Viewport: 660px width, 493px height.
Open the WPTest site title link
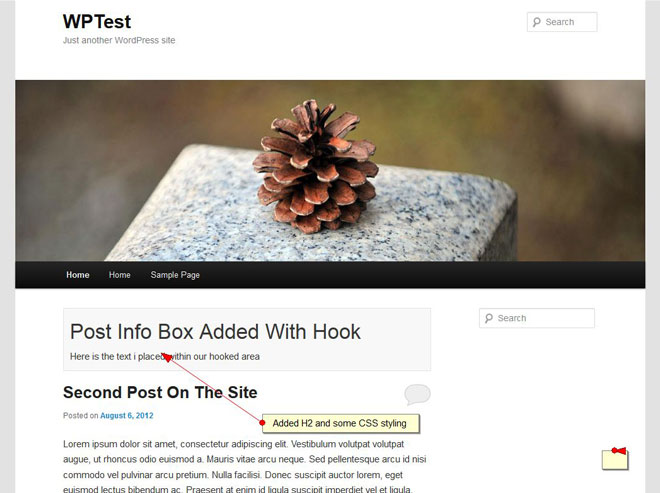pyautogui.click(x=97, y=21)
